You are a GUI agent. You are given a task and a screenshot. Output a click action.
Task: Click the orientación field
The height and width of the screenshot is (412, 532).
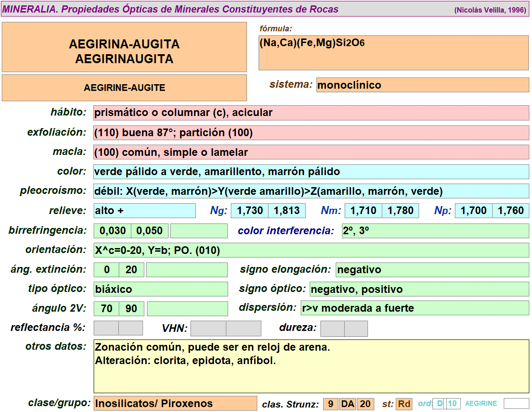[311, 250]
